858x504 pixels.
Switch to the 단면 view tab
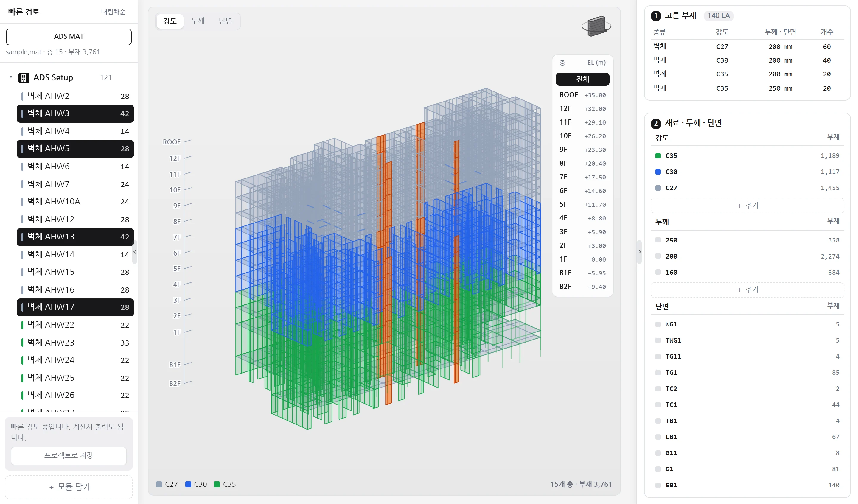pyautogui.click(x=226, y=21)
